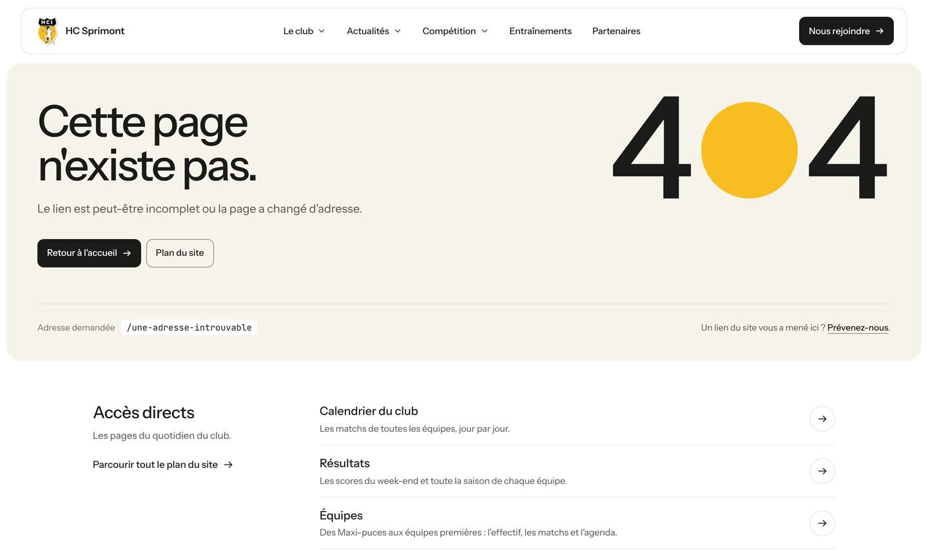Viewport: 928px width, 560px height.
Task: Open the Entraînements page
Action: click(540, 31)
